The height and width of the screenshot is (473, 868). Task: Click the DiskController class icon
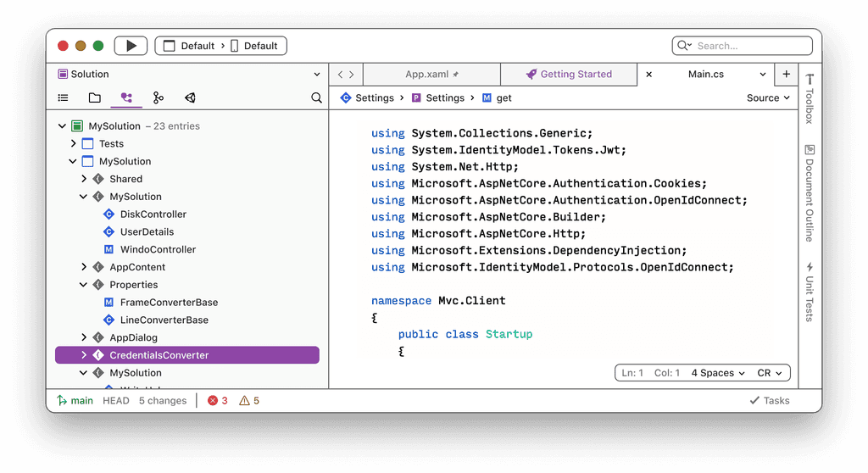tap(109, 214)
